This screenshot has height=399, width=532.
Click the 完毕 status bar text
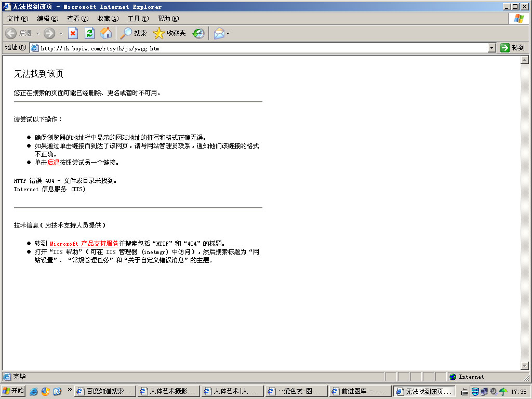(19, 377)
